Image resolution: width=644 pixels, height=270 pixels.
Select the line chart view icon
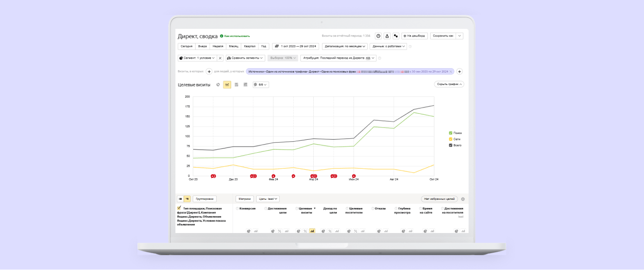click(x=227, y=85)
